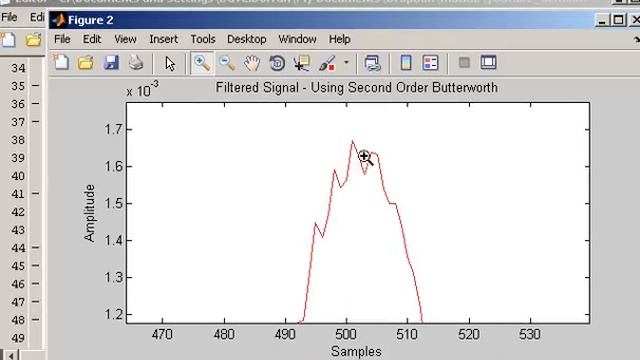Viewport: 640px width, 360px height.
Task: Click the x-axis tick label 470
Action: [x=162, y=335]
